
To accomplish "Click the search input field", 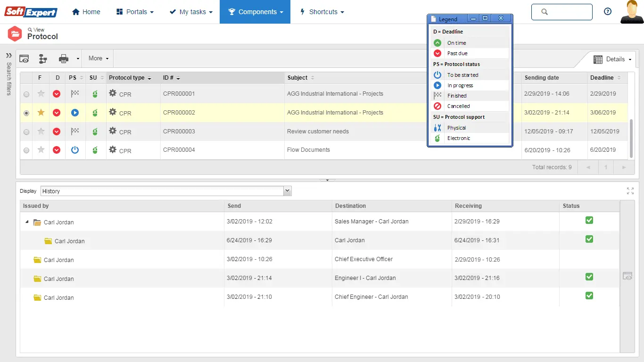I will pyautogui.click(x=567, y=12).
